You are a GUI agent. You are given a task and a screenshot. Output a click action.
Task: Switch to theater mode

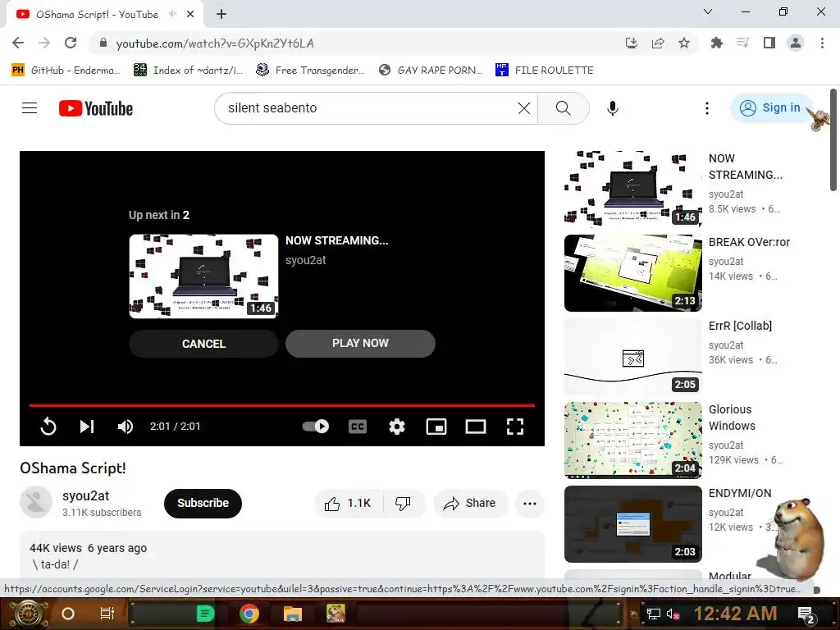(476, 427)
